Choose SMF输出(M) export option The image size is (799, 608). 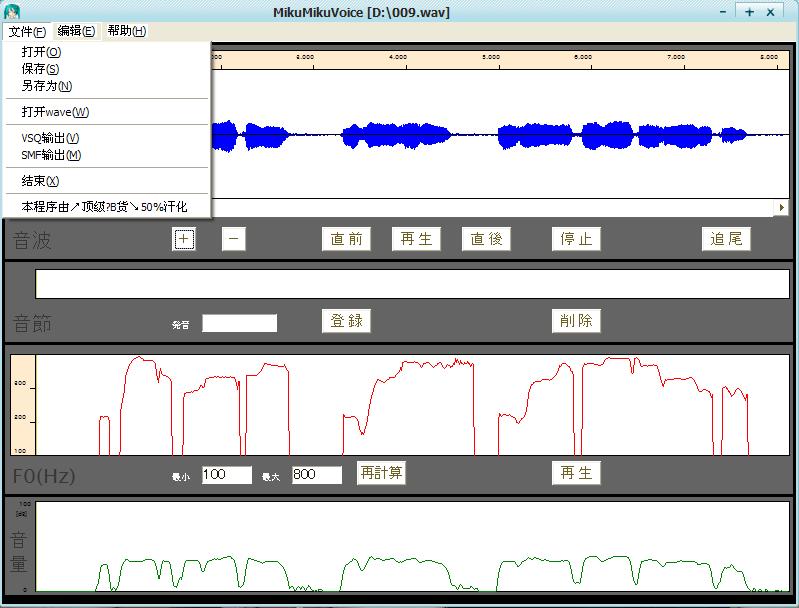(107, 155)
